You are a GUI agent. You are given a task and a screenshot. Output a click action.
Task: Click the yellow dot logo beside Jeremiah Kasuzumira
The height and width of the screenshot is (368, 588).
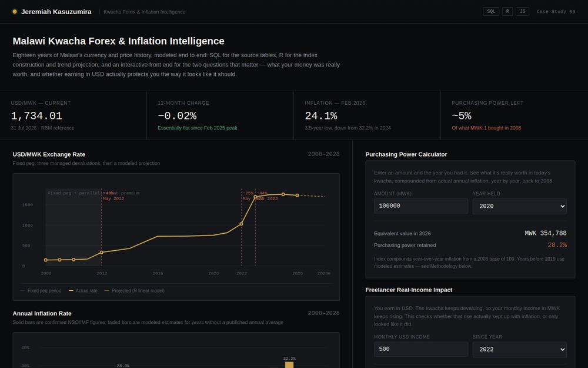(15, 12)
